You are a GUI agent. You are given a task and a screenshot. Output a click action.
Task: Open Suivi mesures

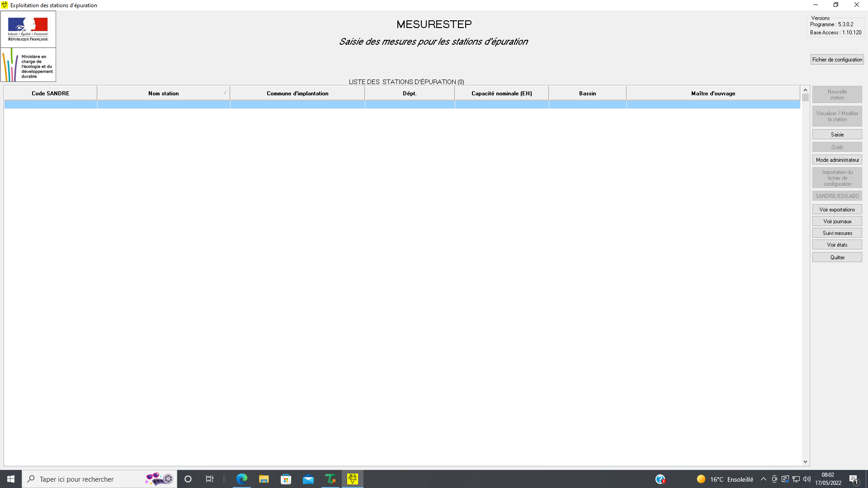(837, 233)
